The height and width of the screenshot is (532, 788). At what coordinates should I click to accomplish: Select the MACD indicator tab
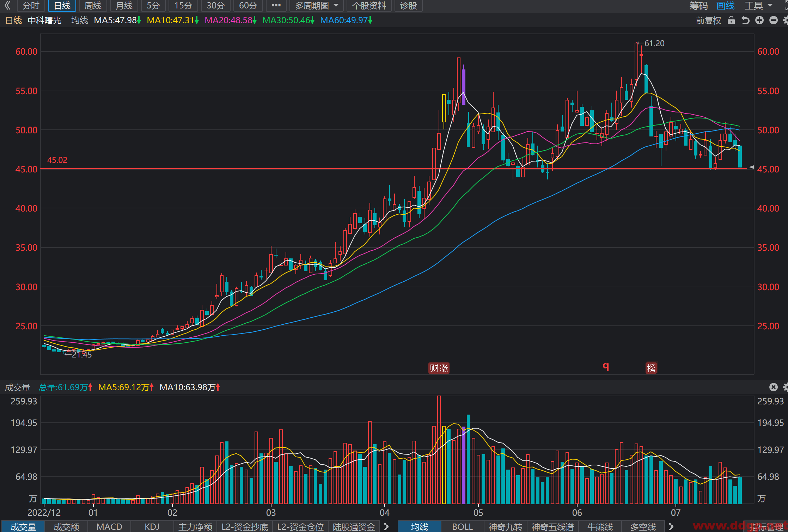click(109, 526)
